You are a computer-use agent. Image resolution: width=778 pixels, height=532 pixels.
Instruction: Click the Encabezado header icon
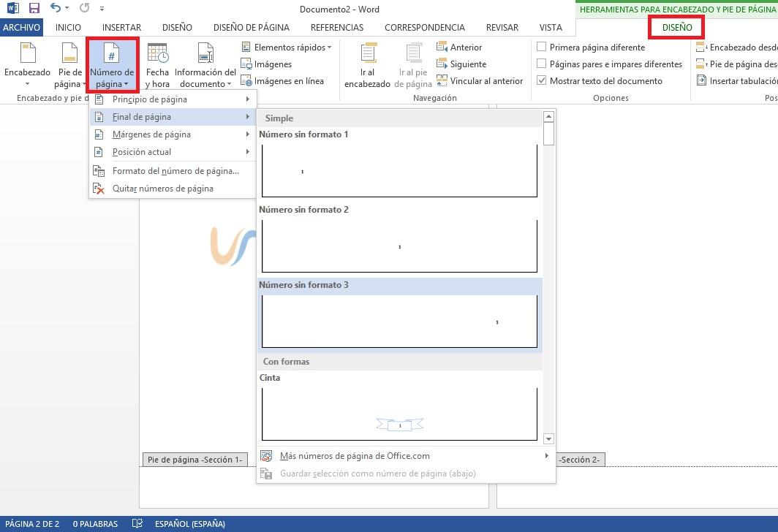point(27,55)
